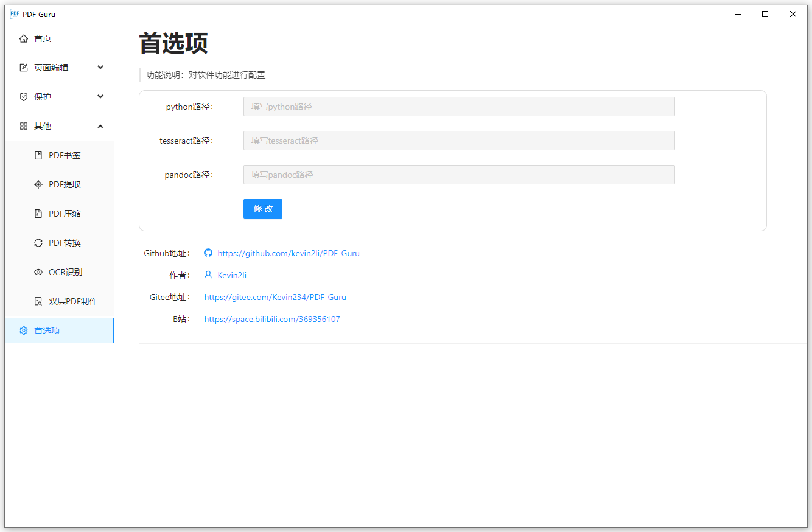Expand the 保护 menu chevron
Image resolution: width=812 pixels, height=532 pixels.
point(100,97)
